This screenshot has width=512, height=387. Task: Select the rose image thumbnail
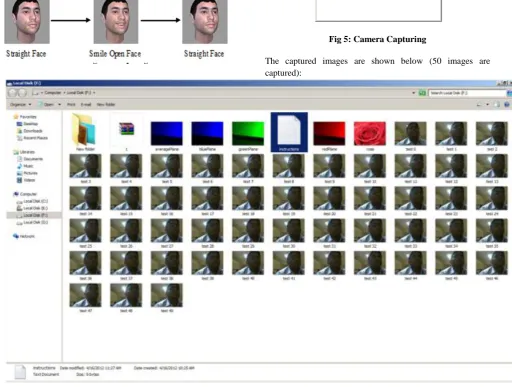(370, 133)
